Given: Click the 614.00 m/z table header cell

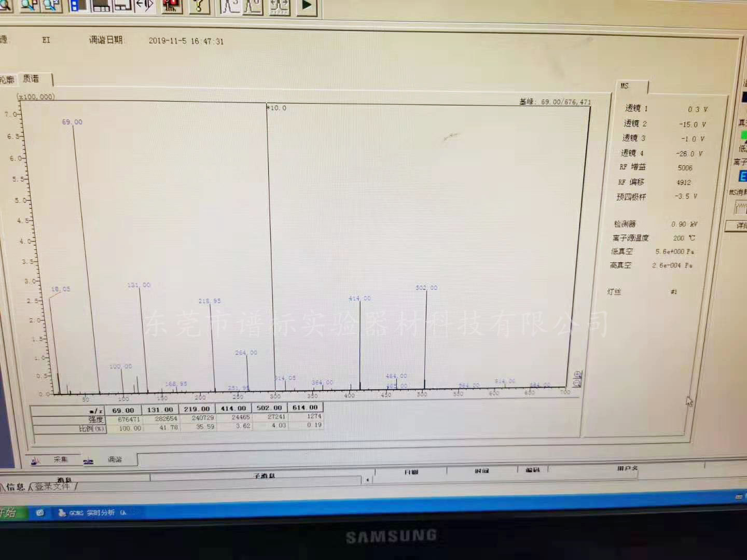Looking at the screenshot, I should (x=305, y=408).
